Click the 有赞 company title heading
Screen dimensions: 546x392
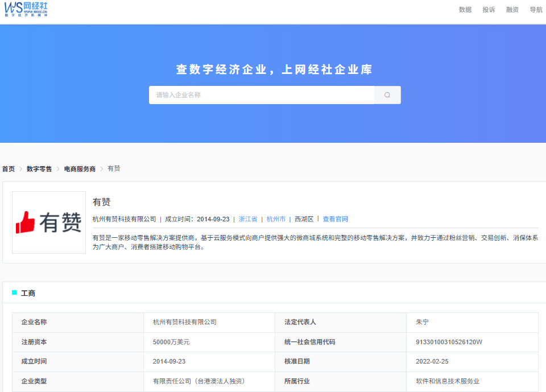[101, 202]
